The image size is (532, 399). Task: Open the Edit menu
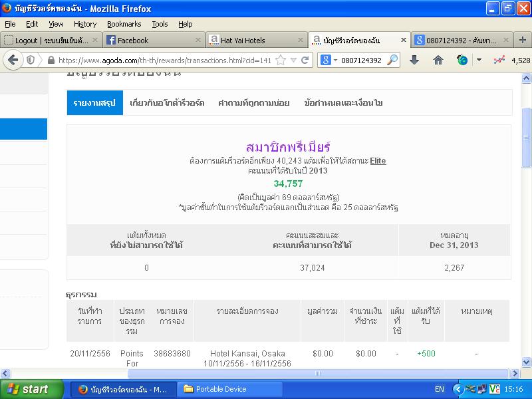pos(32,24)
